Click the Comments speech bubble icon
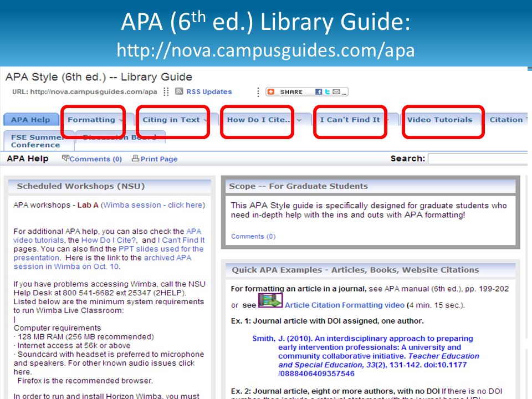Screen dimensions: 532x399 [x=65, y=158]
